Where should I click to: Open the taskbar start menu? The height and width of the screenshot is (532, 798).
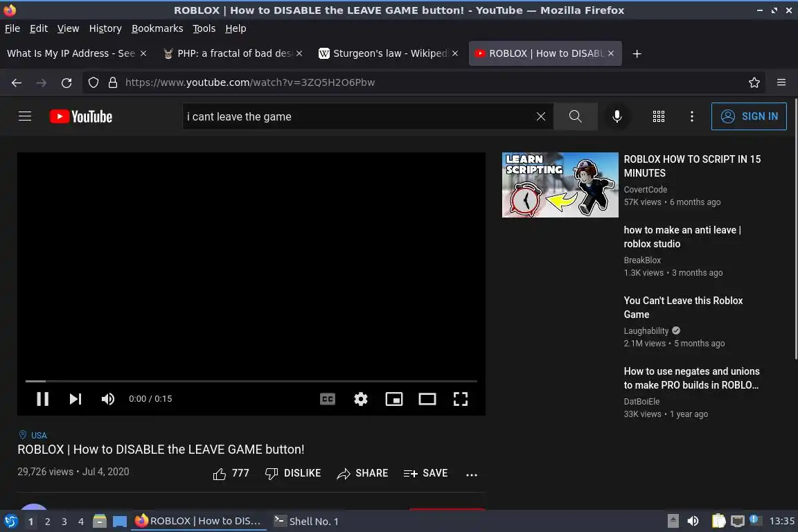[10, 521]
